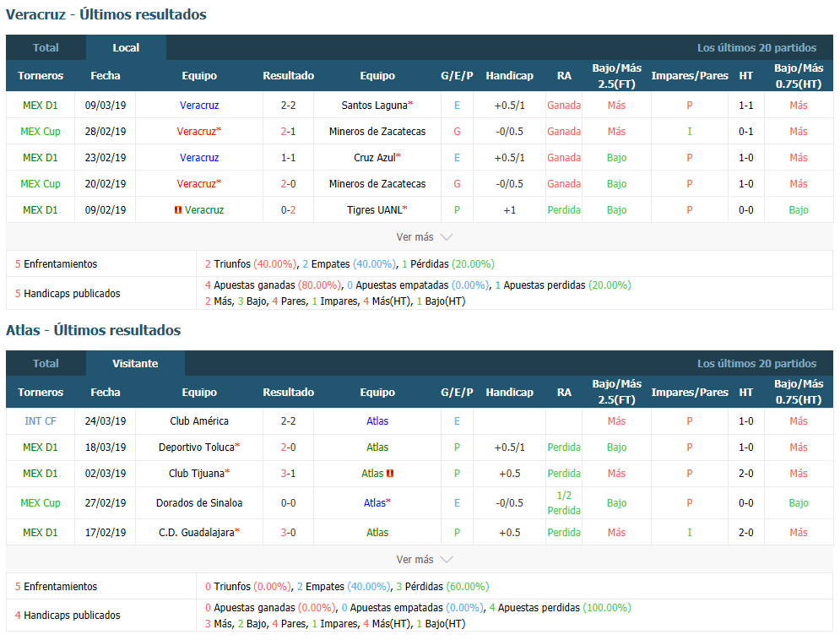
Task: Click the date 09/03/19
Action: click(106, 105)
